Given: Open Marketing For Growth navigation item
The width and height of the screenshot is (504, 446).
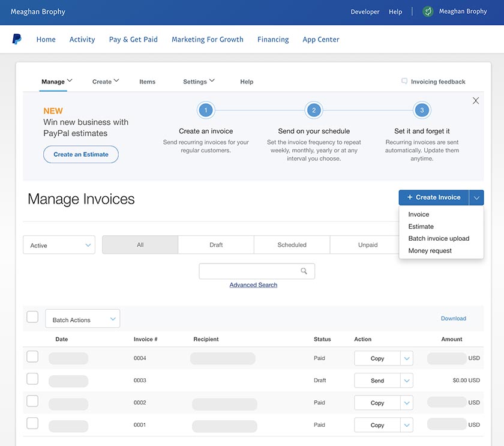Looking at the screenshot, I should 208,39.
